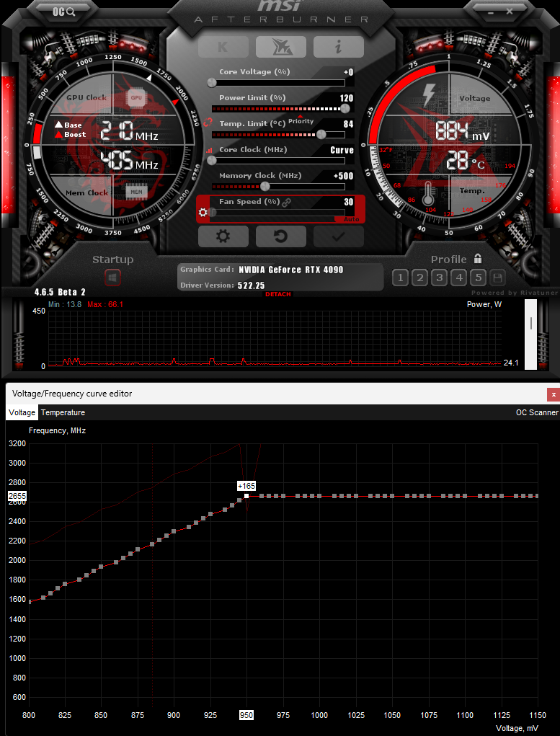The image size is (560, 736).
Task: Click the Curve value for Core Clock
Action: 342,150
